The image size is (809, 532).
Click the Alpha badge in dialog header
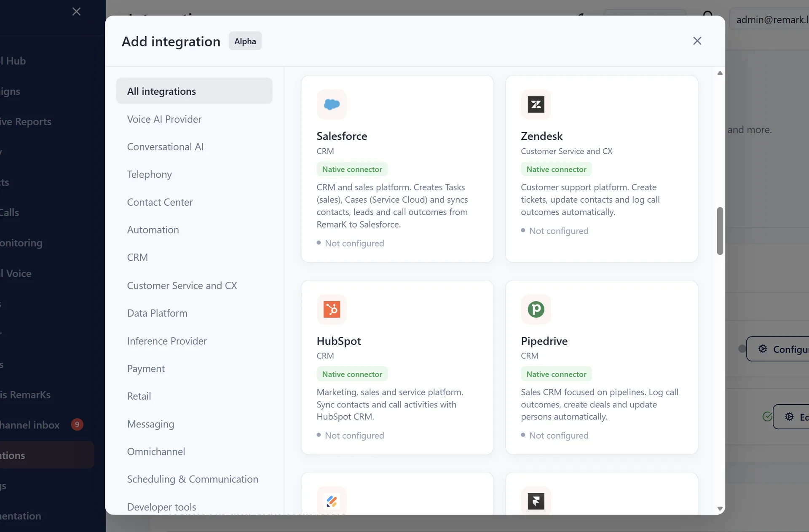click(245, 41)
